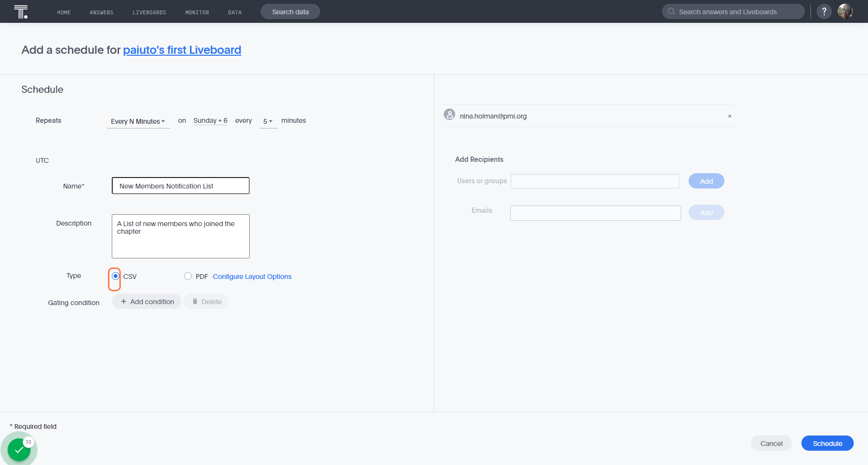The image size is (868, 465).
Task: Click Add next to Emails field
Action: (706, 212)
